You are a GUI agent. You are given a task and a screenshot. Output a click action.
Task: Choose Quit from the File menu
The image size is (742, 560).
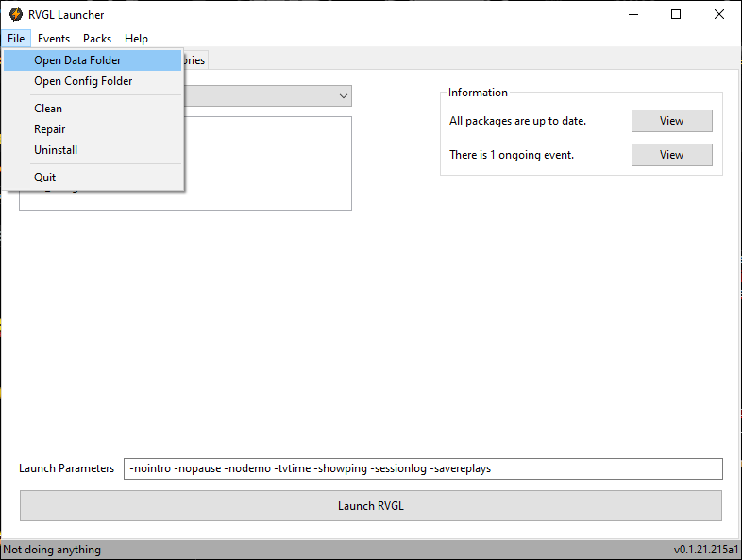(93, 178)
